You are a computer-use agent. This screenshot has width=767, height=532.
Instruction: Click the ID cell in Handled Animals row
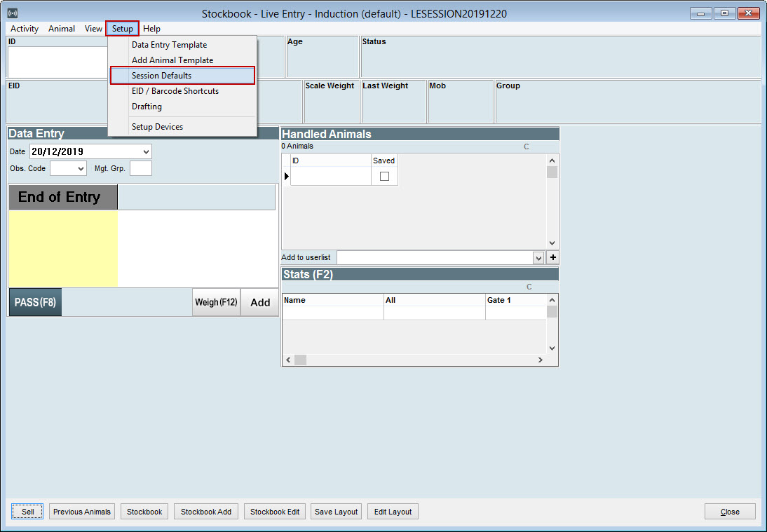pos(331,176)
